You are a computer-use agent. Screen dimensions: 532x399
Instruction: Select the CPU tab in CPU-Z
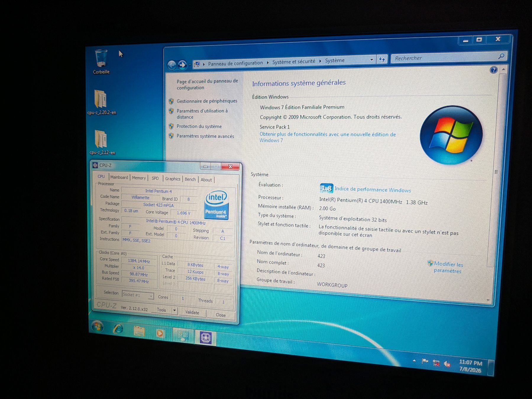101,176
